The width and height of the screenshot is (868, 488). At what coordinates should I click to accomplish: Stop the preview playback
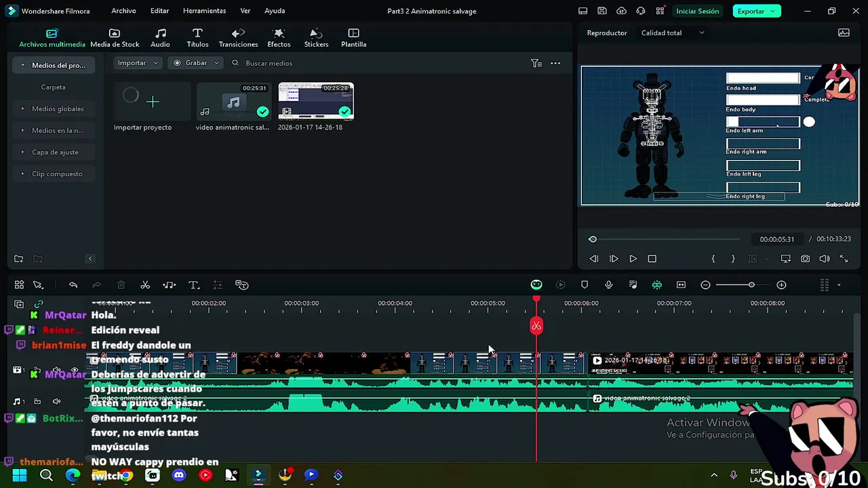[652, 259]
